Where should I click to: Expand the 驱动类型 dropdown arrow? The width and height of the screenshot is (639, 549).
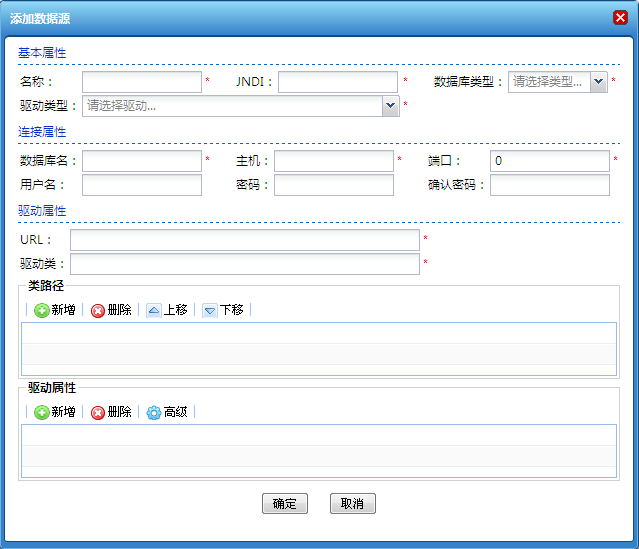[x=390, y=106]
